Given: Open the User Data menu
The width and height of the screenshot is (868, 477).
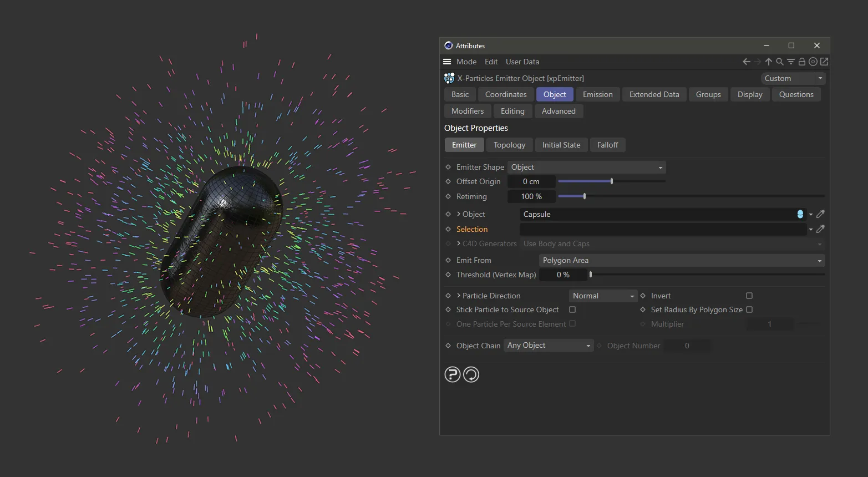Looking at the screenshot, I should click(x=522, y=62).
